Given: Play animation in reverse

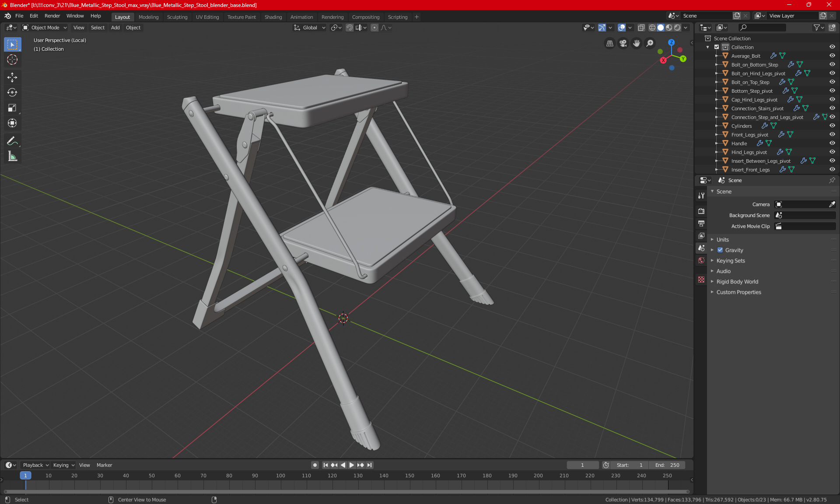Looking at the screenshot, I should (x=343, y=465).
